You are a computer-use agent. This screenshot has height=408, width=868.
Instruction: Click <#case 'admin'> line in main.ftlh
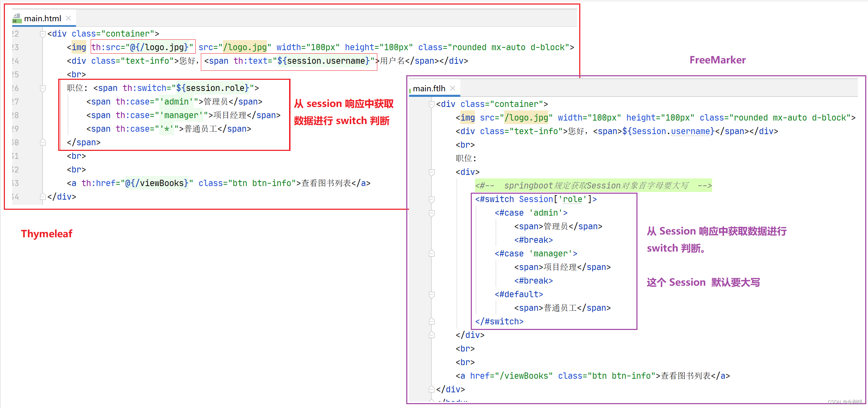pyautogui.click(x=531, y=213)
